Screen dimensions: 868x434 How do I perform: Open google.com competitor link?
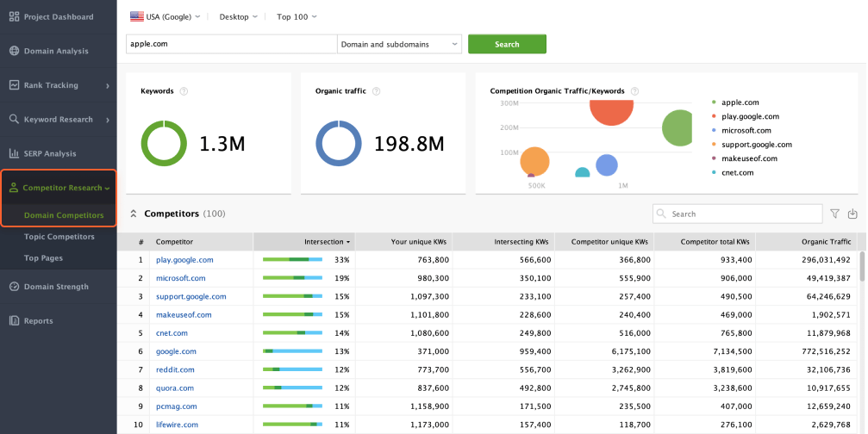[176, 351]
